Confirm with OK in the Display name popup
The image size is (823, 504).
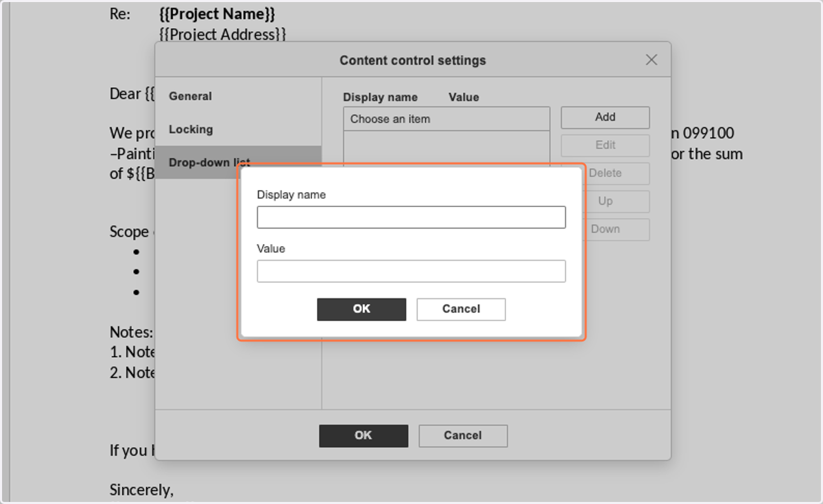pyautogui.click(x=361, y=309)
